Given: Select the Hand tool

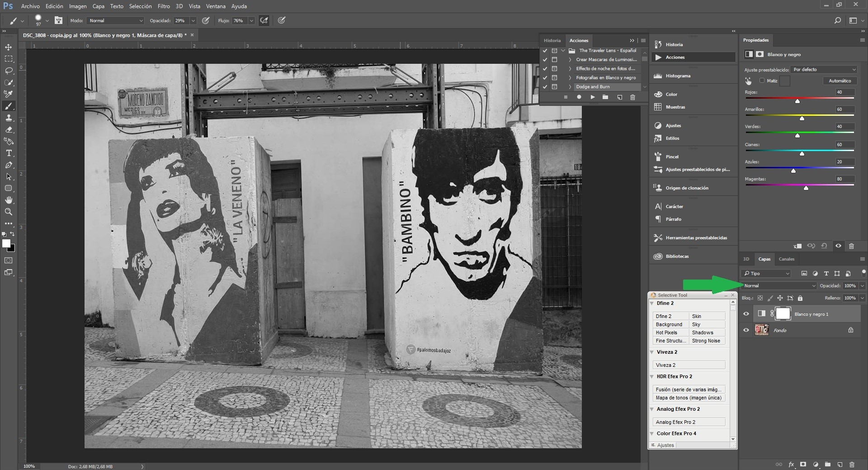Looking at the screenshot, I should pyautogui.click(x=9, y=200).
